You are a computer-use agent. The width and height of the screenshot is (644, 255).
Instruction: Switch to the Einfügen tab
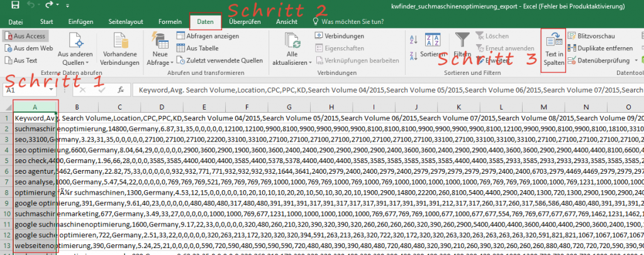[80, 22]
